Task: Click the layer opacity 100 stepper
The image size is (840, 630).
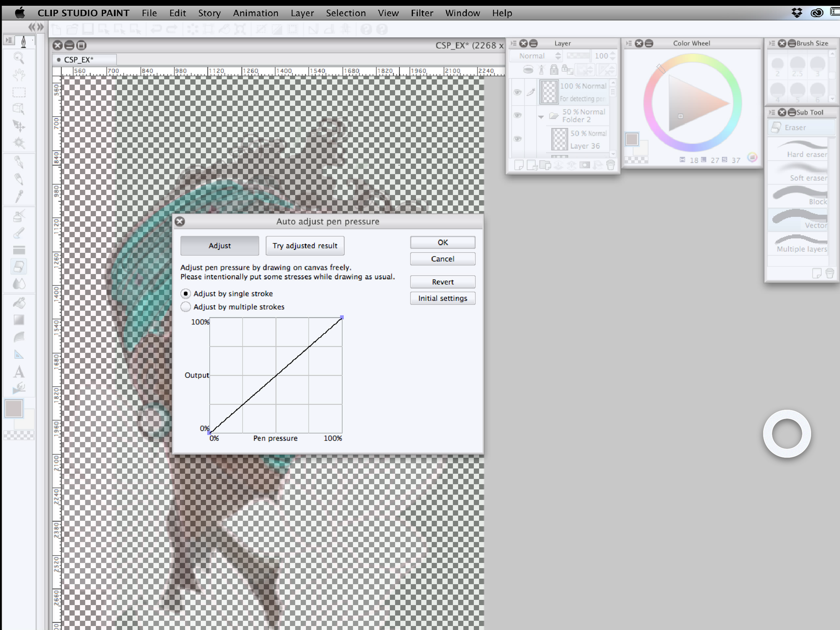Action: point(613,56)
